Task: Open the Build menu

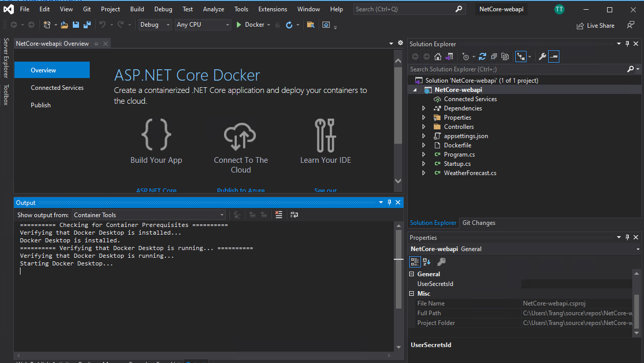Action: pos(137,9)
